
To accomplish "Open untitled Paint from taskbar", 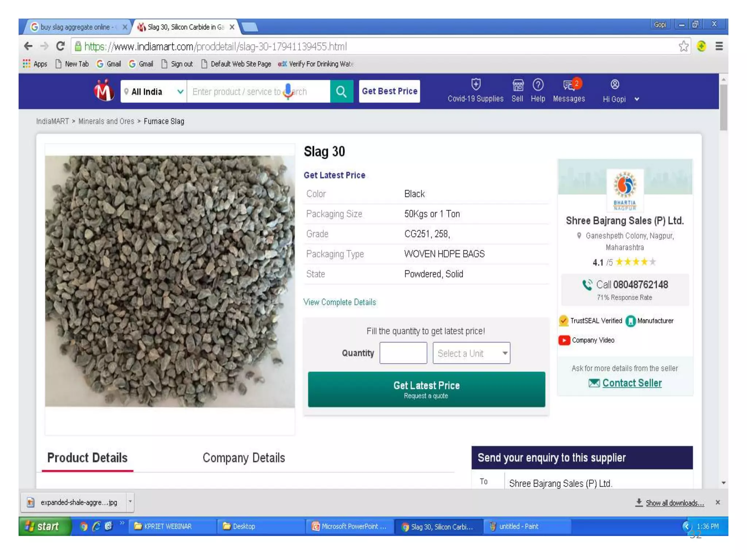I will pos(518,526).
